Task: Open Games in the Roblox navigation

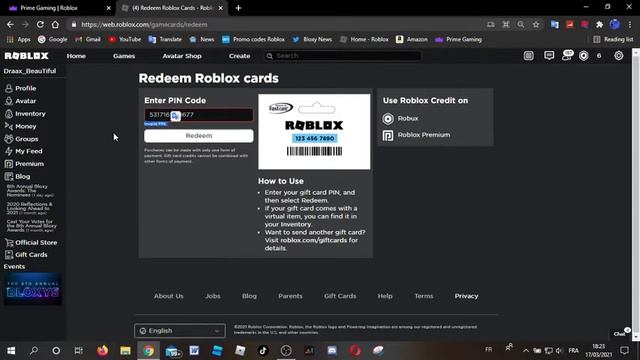Action: [x=124, y=56]
